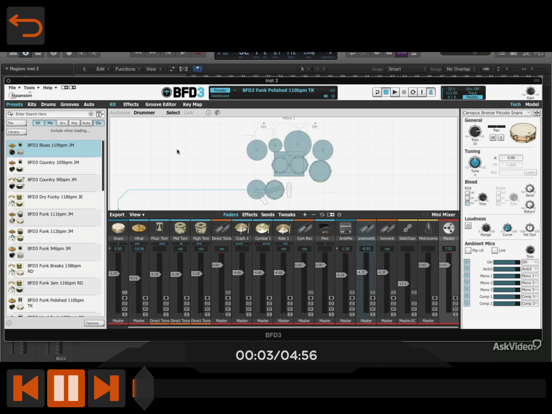This screenshot has width=552, height=414.
Task: Open the Fav filter dropdown
Action: [17, 123]
